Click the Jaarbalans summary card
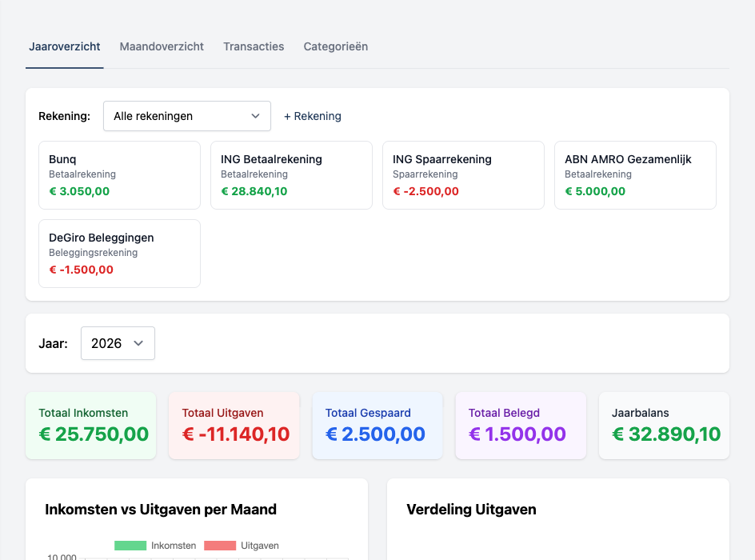 664,426
